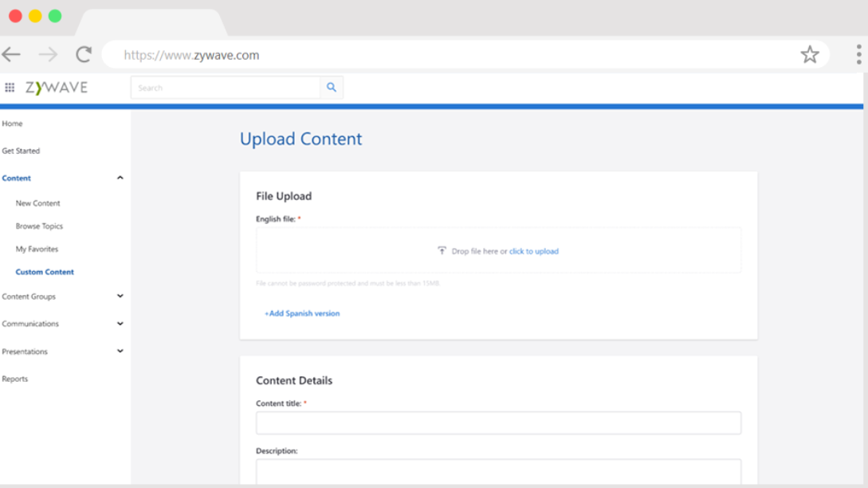Open the app launcher grid icon
This screenshot has width=868, height=488.
pyautogui.click(x=10, y=87)
